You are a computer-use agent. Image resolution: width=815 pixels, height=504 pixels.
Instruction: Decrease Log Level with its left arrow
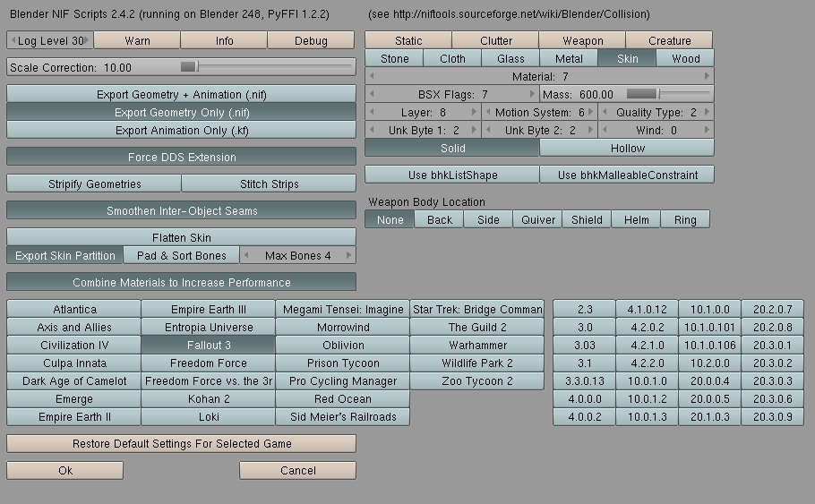coord(13,40)
